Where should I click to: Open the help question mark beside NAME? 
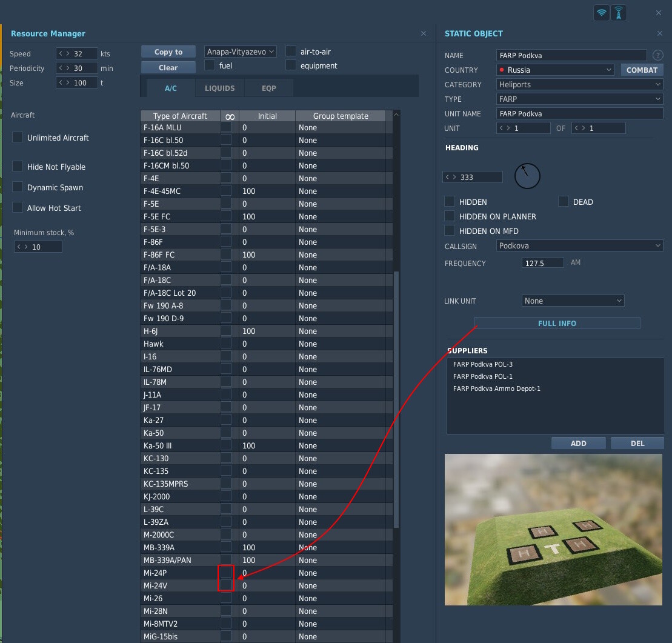tap(657, 55)
